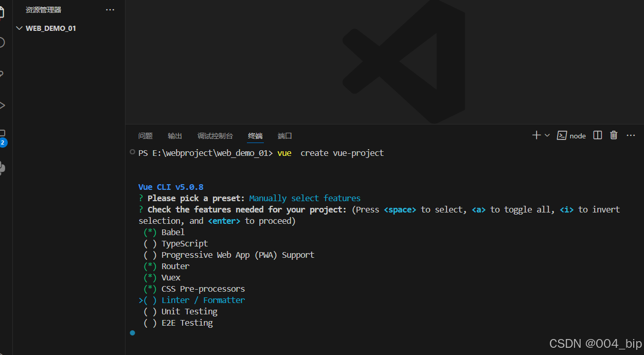Switch to the 端口 tab
The height and width of the screenshot is (355, 644).
(x=285, y=136)
